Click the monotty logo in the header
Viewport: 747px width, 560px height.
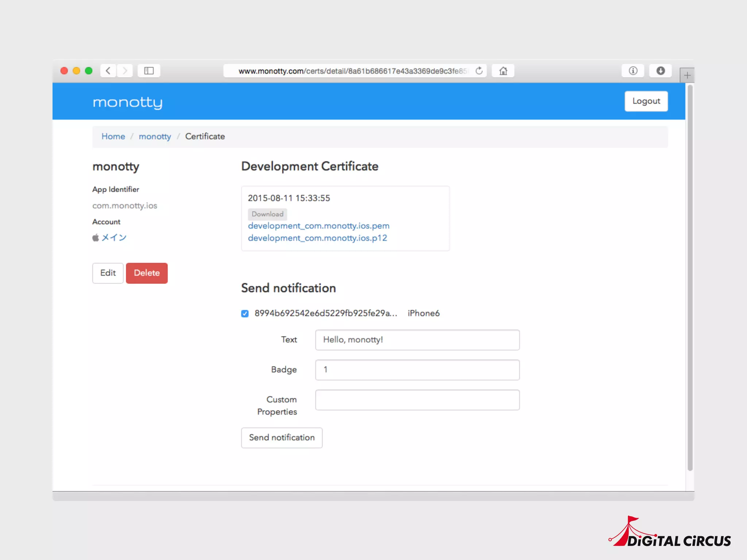pyautogui.click(x=127, y=102)
